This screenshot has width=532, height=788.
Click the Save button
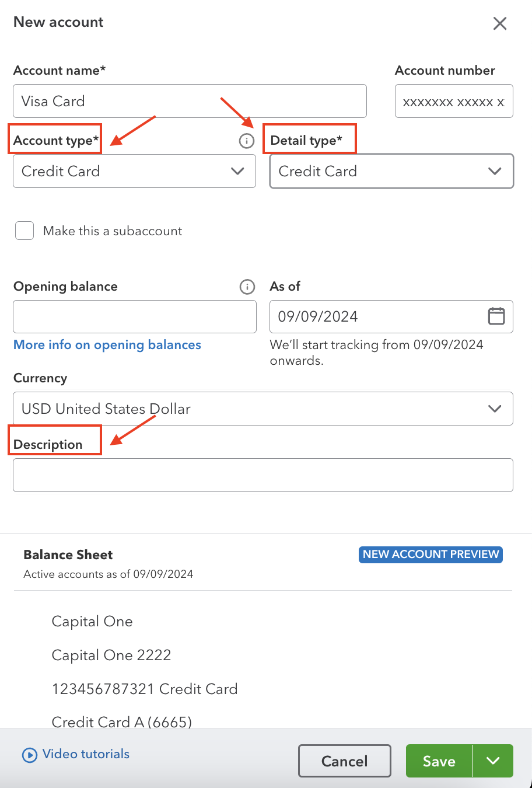click(439, 761)
